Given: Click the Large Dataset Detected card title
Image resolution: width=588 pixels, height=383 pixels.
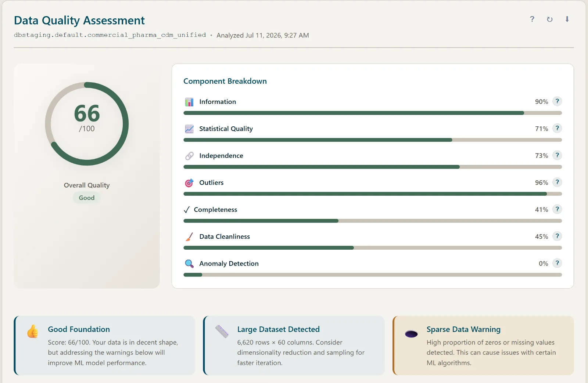Looking at the screenshot, I should 278,329.
